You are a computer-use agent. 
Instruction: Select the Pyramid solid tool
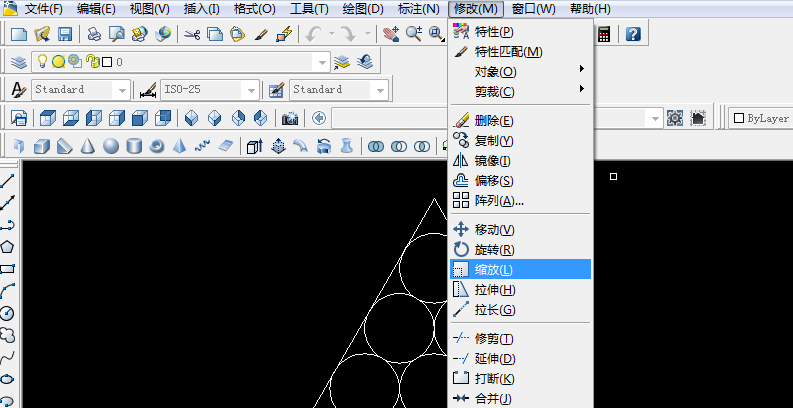pyautogui.click(x=180, y=147)
